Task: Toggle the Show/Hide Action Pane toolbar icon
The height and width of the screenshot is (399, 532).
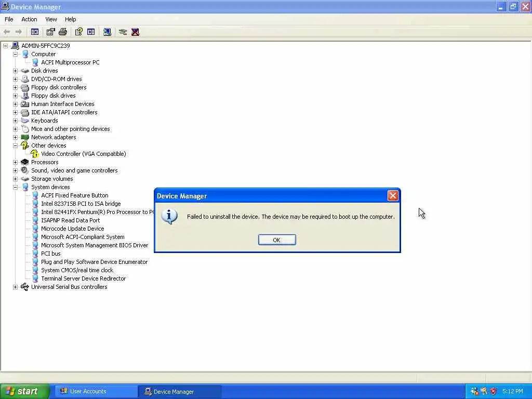Action: tap(91, 32)
